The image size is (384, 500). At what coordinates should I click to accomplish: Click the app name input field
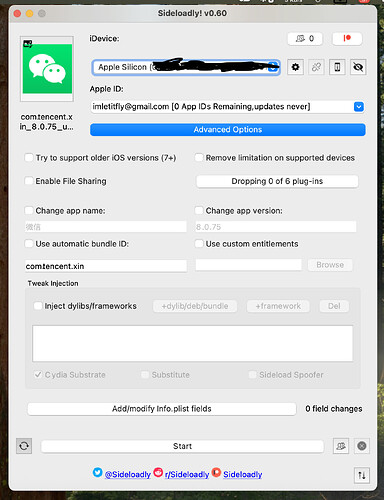pyautogui.click(x=106, y=227)
